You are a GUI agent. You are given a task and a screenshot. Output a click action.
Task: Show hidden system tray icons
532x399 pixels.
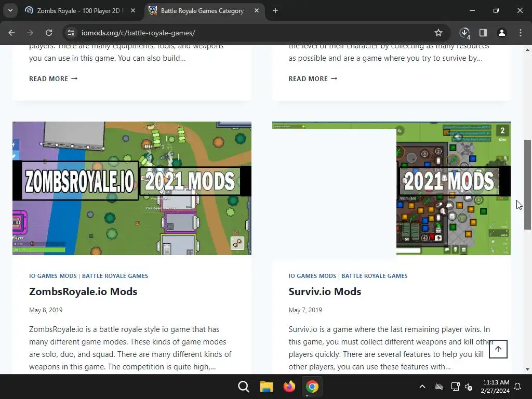tap(422, 387)
